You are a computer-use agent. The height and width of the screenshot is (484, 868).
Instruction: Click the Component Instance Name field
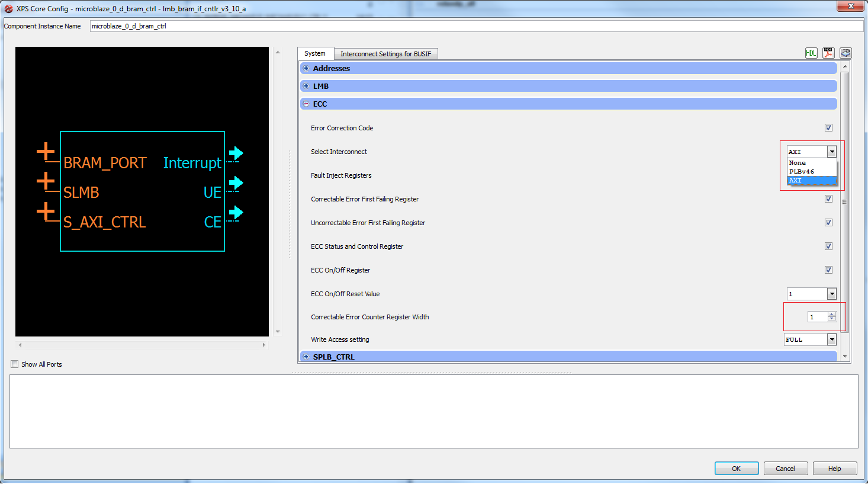click(x=237, y=25)
